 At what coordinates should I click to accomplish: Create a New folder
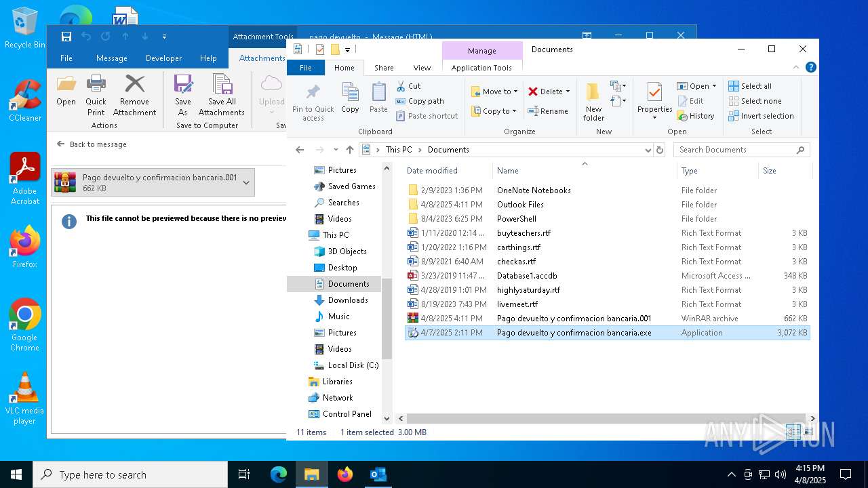point(593,102)
